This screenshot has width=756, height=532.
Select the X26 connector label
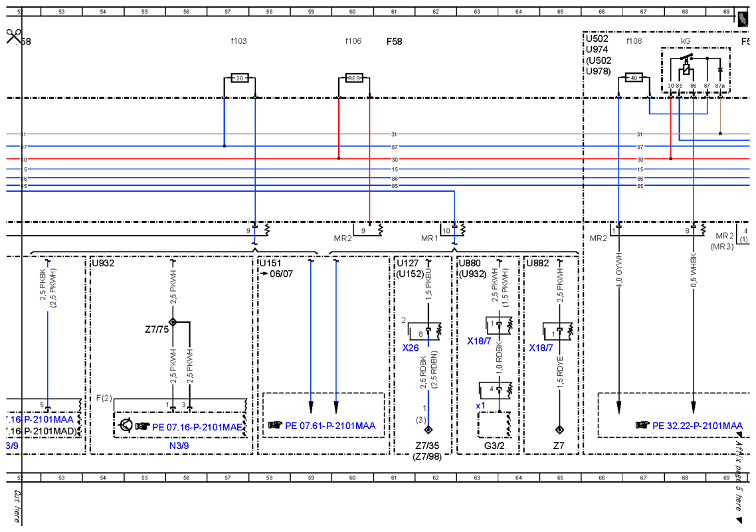pyautogui.click(x=411, y=348)
